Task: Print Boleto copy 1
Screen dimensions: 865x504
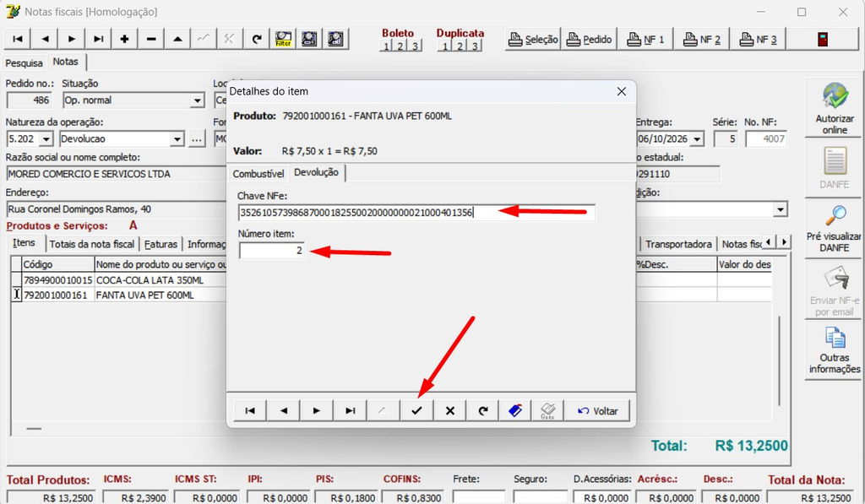Action: coord(386,46)
